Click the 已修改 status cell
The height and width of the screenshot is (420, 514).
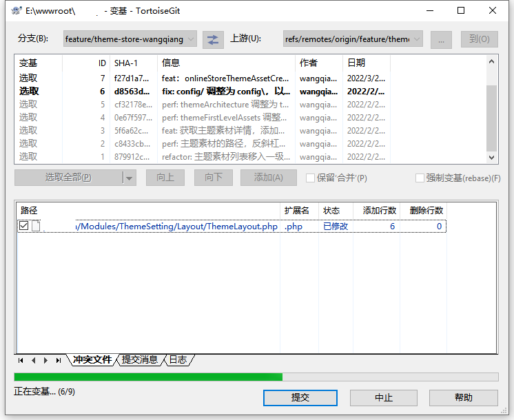[x=336, y=227]
